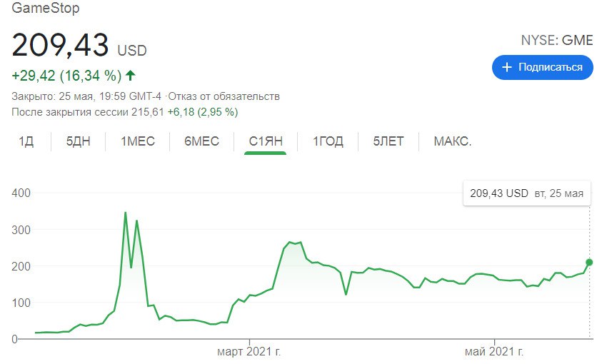Click the март 2021 г. axis label
This screenshot has height=364, width=602.
tap(249, 351)
